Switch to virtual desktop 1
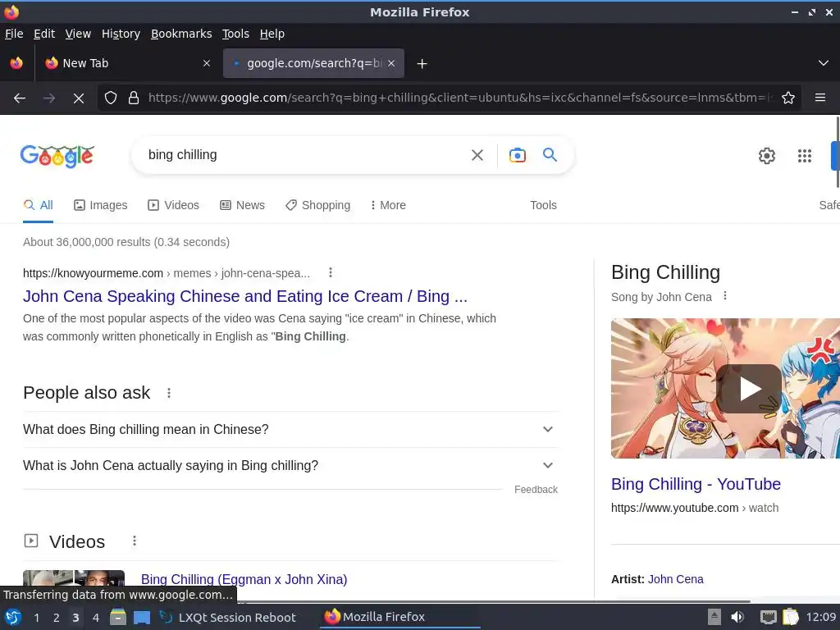Viewport: 840px width, 630px height. pyautogui.click(x=36, y=618)
